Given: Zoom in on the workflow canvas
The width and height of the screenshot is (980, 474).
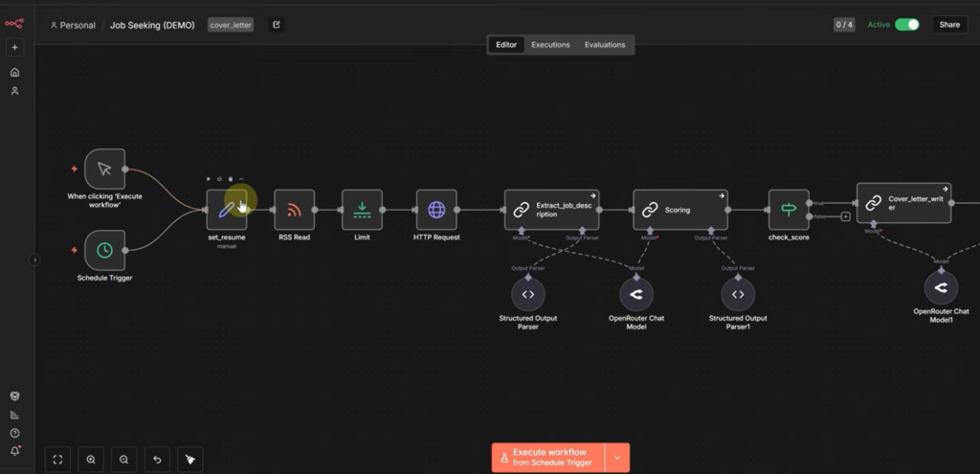Looking at the screenshot, I should 91,460.
